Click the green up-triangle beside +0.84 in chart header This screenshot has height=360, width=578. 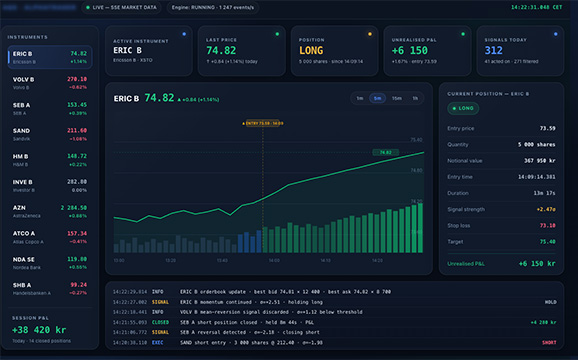tap(180, 100)
